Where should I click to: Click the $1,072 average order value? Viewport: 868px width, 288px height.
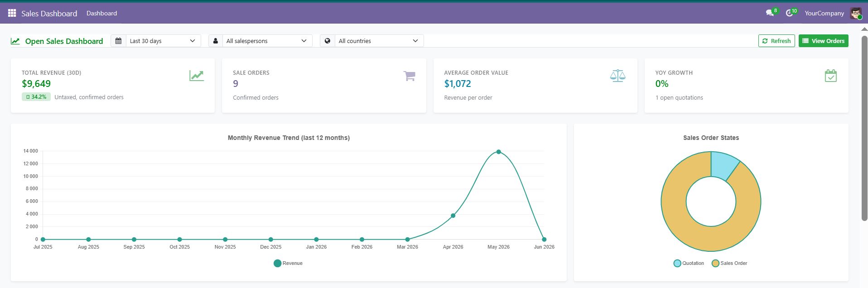[x=458, y=84]
